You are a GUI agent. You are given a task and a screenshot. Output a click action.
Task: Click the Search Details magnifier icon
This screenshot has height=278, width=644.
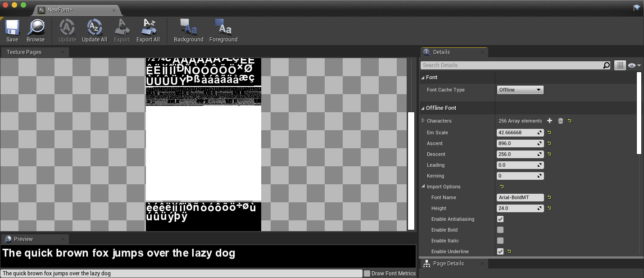point(606,65)
